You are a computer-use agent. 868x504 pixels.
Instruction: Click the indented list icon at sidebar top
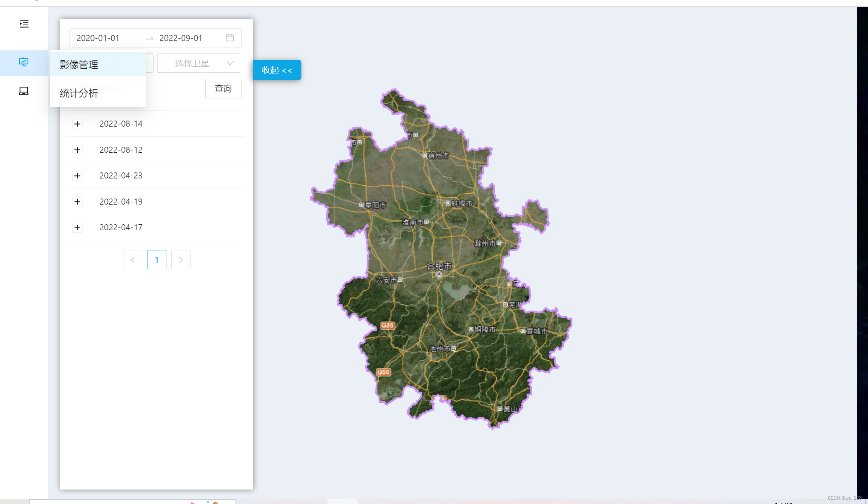(24, 24)
